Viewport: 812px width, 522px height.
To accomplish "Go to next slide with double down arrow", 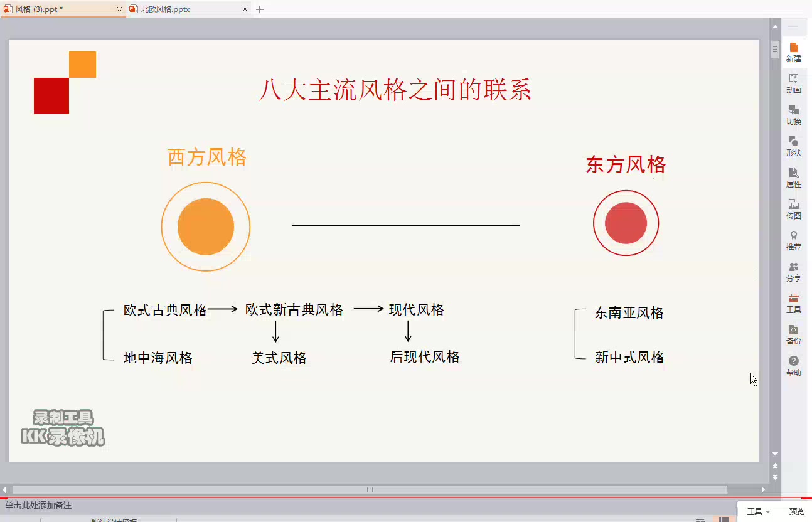I will point(776,477).
